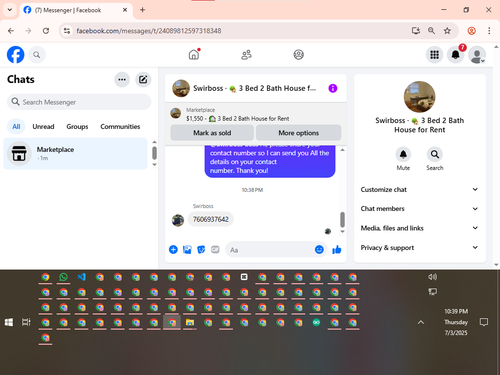Go back with browser back arrow
Image resolution: width=500 pixels, height=375 pixels.
pyautogui.click(x=11, y=31)
